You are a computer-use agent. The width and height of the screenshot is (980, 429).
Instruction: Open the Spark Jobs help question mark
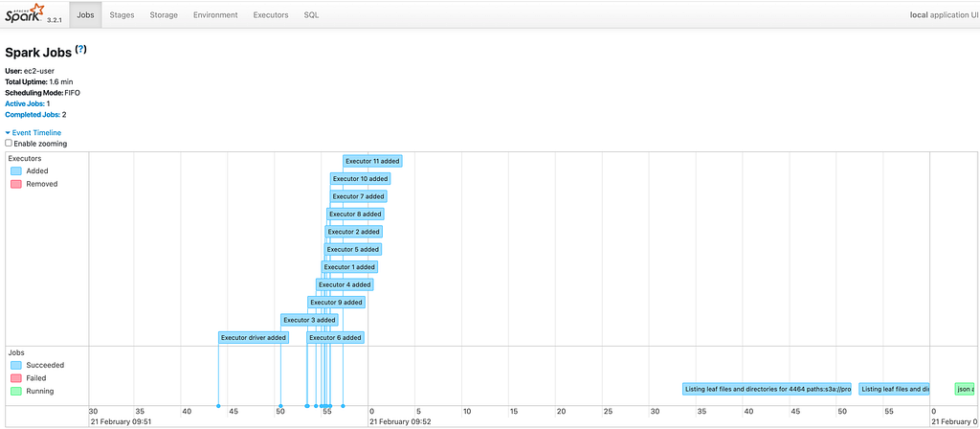point(80,50)
